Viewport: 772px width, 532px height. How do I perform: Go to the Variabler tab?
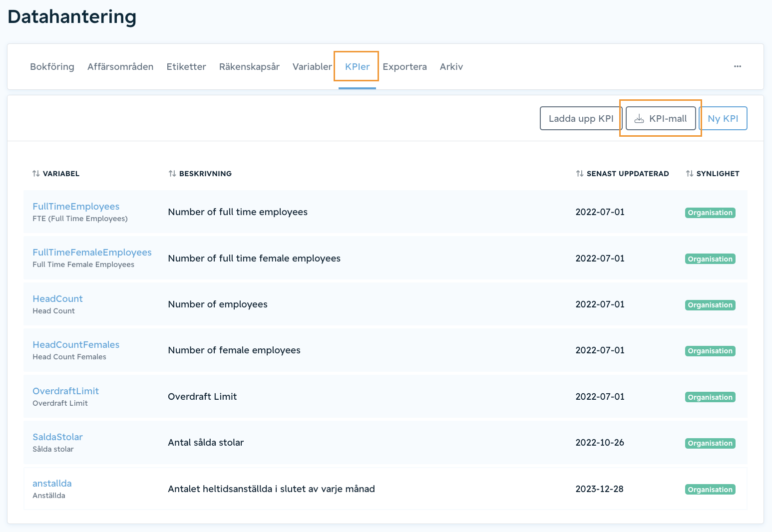tap(312, 67)
